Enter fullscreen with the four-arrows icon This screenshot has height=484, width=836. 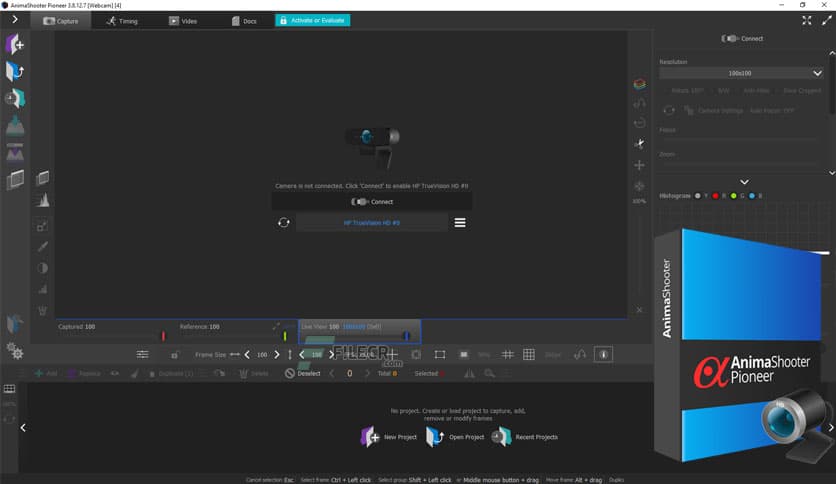coord(806,20)
